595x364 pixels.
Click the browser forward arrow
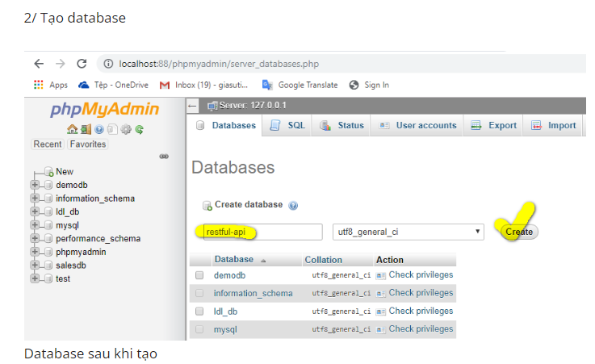pos(61,64)
